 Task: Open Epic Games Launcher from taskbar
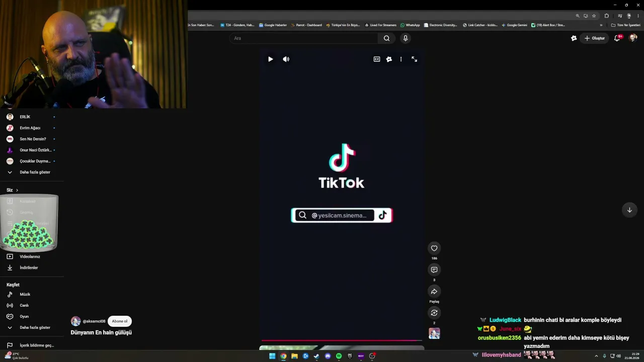click(350, 356)
